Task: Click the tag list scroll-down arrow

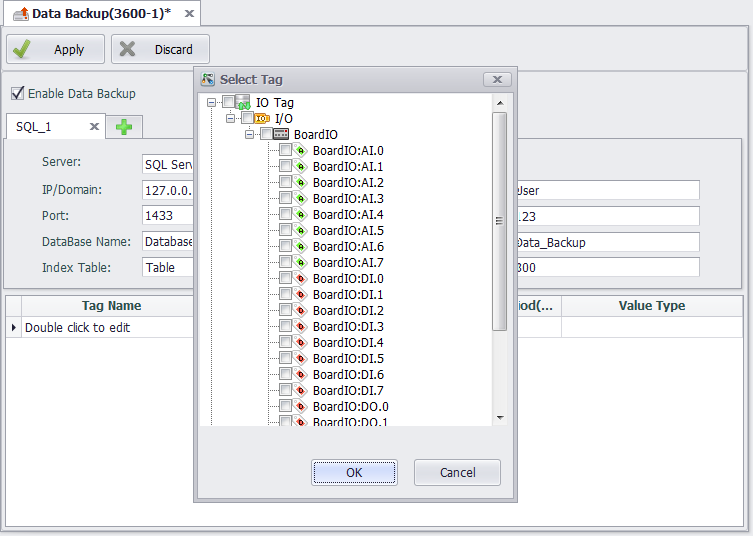Action: click(500, 418)
